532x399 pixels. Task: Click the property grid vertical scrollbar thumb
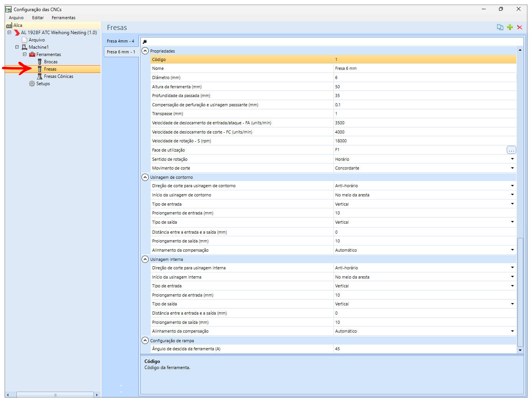click(520, 292)
